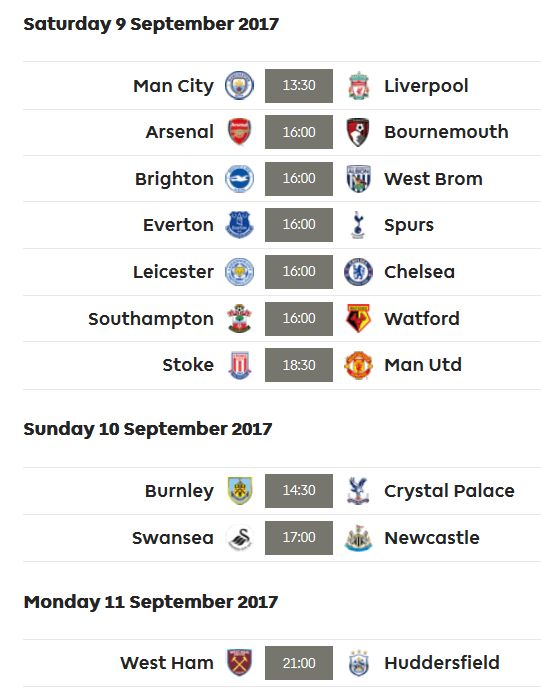Click the Bournemouth club badge
The height and width of the screenshot is (696, 541).
(358, 132)
